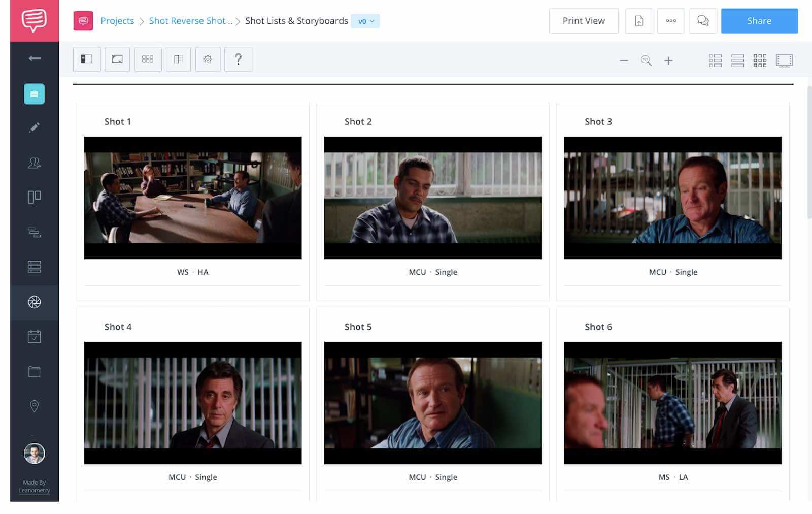Expand the v0 version dropdown
The height and width of the screenshot is (514, 812).
pyautogui.click(x=365, y=21)
